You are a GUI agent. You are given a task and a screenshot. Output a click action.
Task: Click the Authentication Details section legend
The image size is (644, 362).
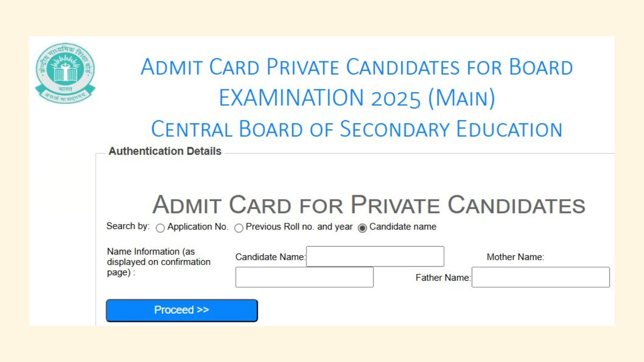click(x=165, y=151)
